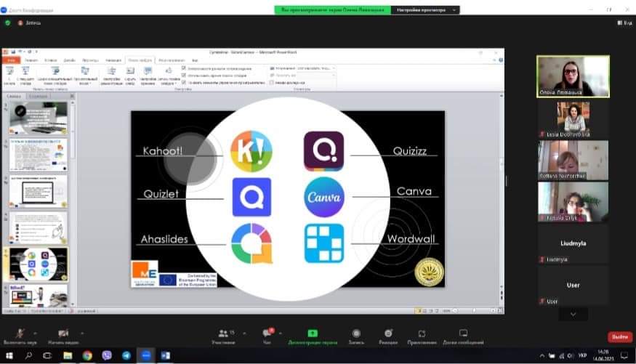
Task: Click the Kahoot logo on slide
Action: coord(251,152)
